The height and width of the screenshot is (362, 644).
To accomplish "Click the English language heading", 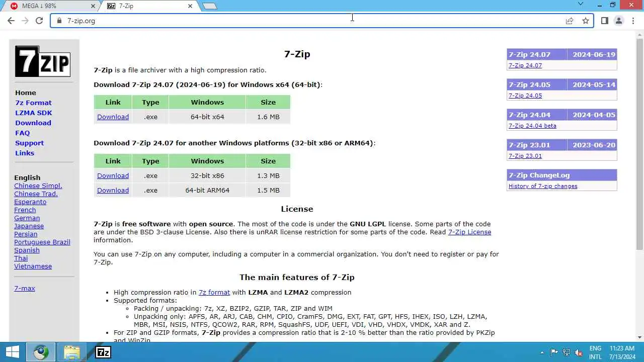I will click(x=27, y=177).
